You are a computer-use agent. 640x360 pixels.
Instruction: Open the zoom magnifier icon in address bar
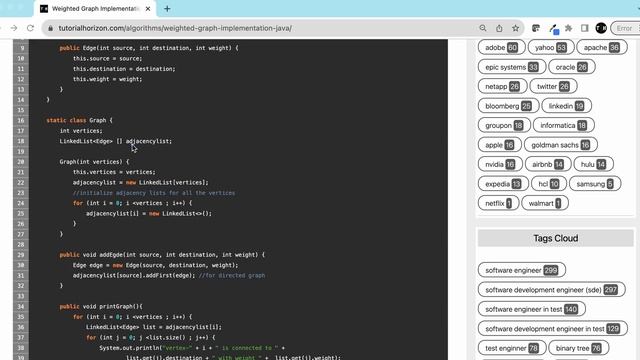(x=483, y=28)
